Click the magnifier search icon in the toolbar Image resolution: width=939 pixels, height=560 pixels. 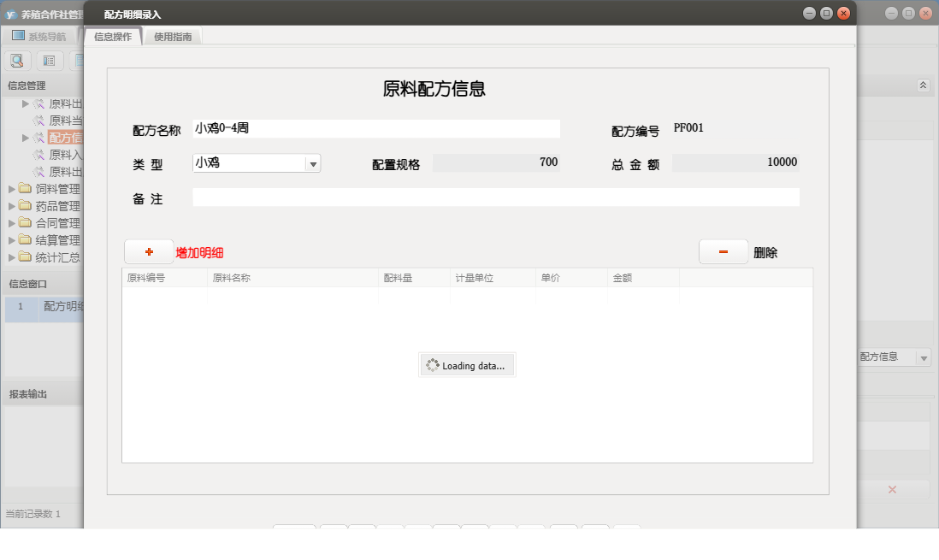point(17,60)
